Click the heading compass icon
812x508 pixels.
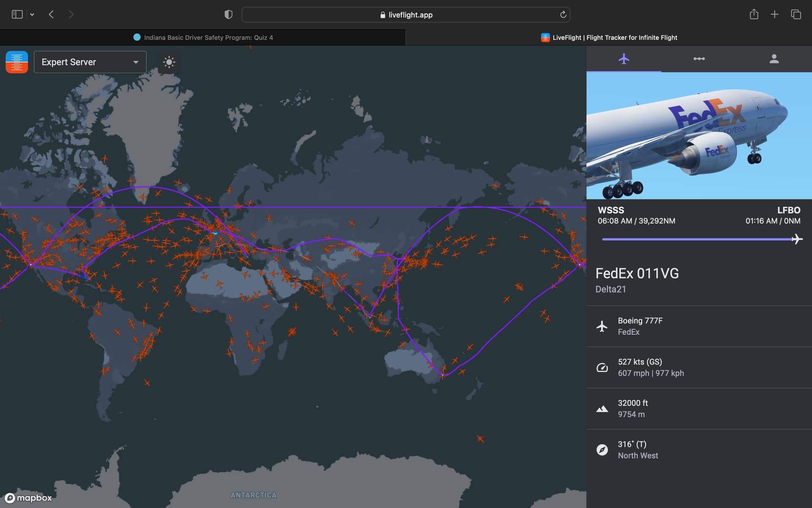click(602, 450)
